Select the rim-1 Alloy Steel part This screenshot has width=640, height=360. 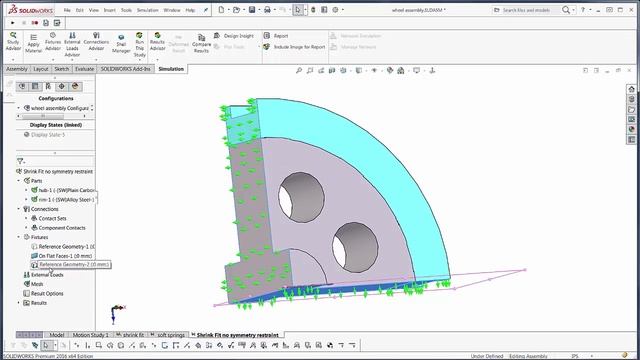(x=63, y=200)
